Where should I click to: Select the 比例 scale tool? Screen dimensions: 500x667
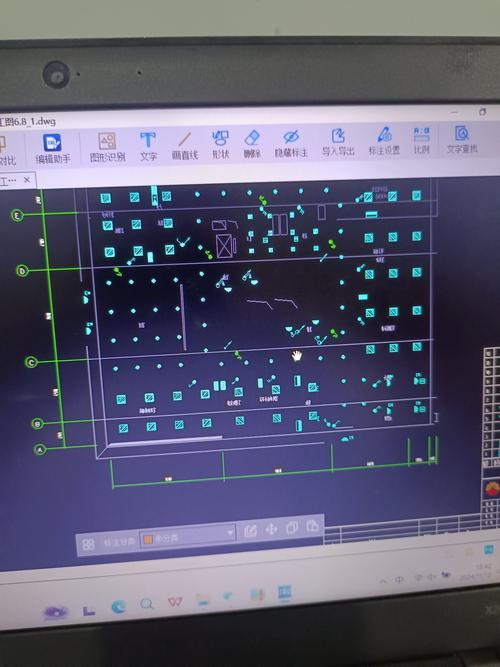[422, 140]
